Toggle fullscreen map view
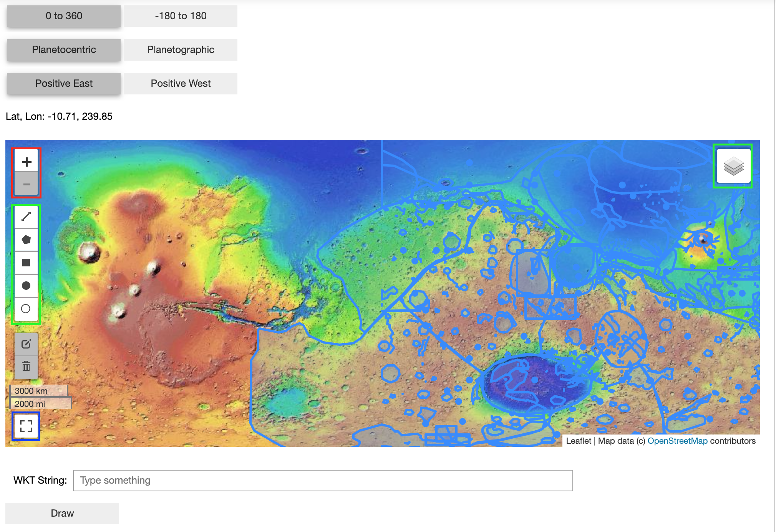776x532 pixels. (26, 426)
